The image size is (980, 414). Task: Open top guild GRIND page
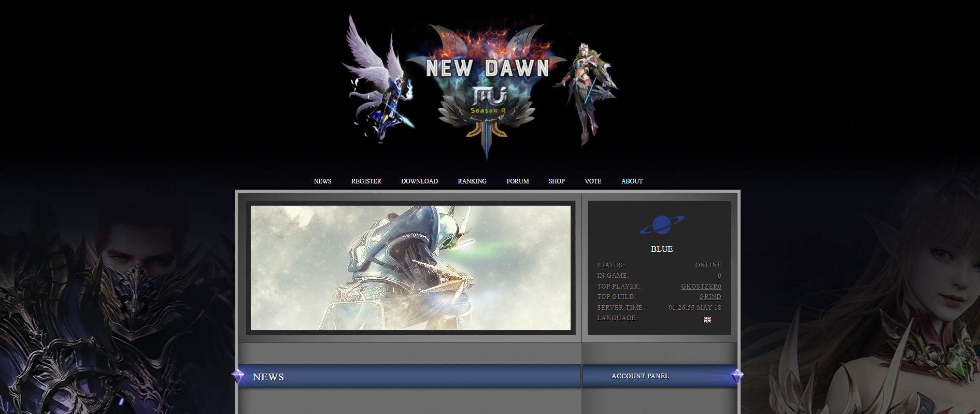(710, 297)
